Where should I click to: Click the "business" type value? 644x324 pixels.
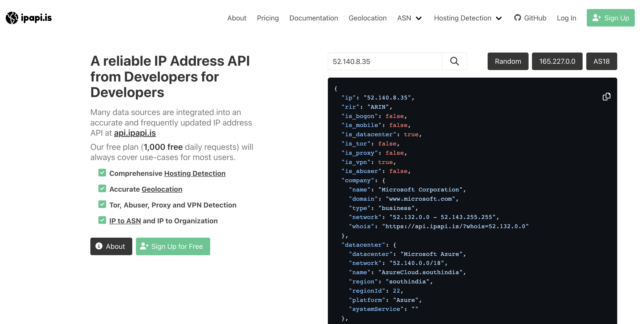pyautogui.click(x=396, y=208)
